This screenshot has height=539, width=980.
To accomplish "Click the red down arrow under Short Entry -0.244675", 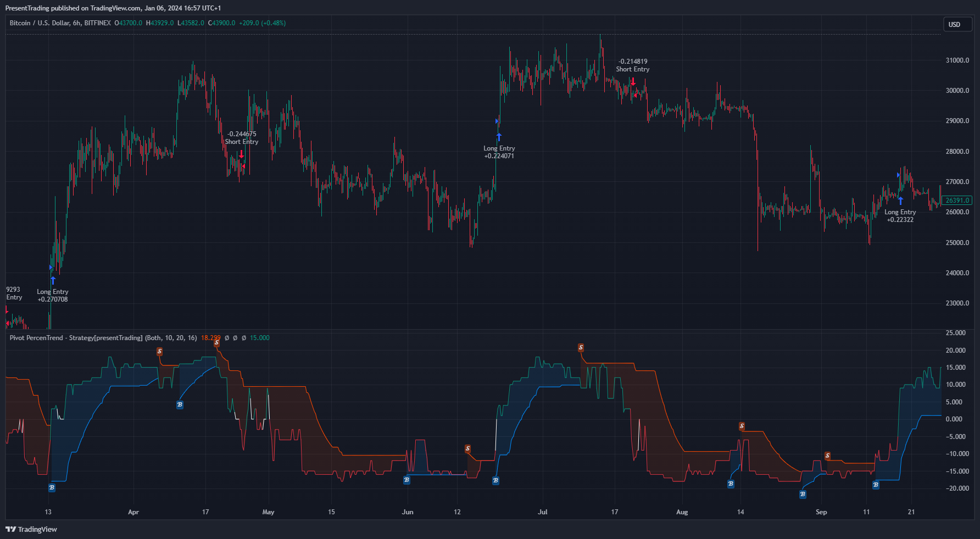I will [241, 154].
